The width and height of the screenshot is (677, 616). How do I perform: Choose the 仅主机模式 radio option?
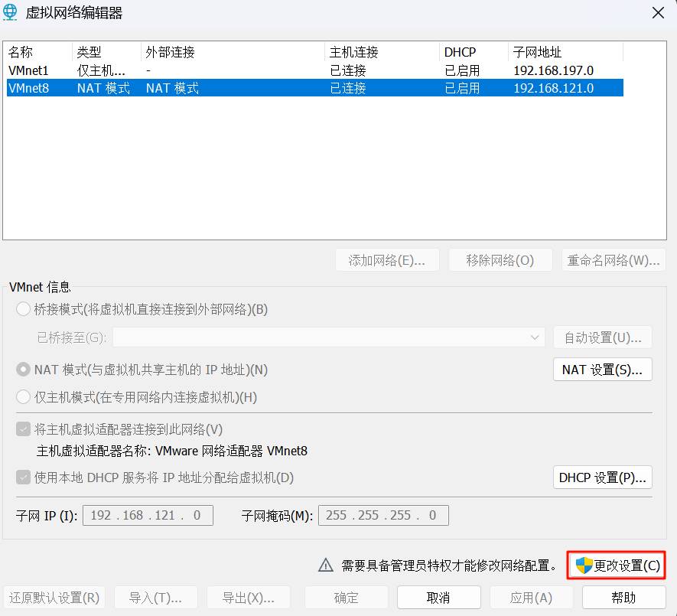[24, 397]
